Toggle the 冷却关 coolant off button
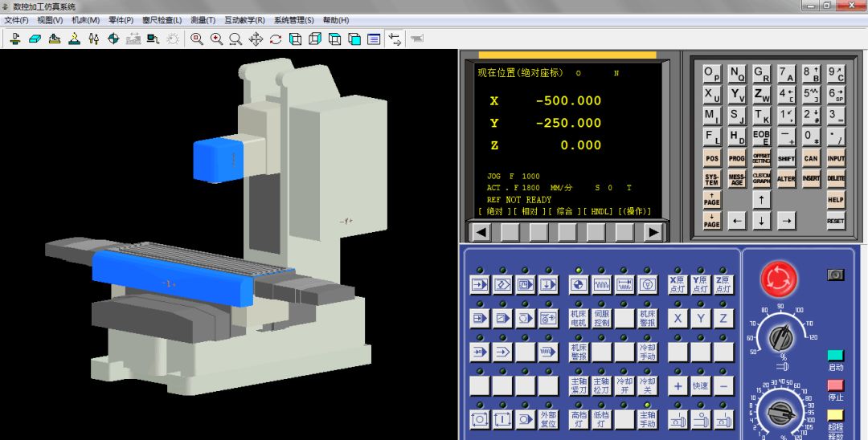 647,386
